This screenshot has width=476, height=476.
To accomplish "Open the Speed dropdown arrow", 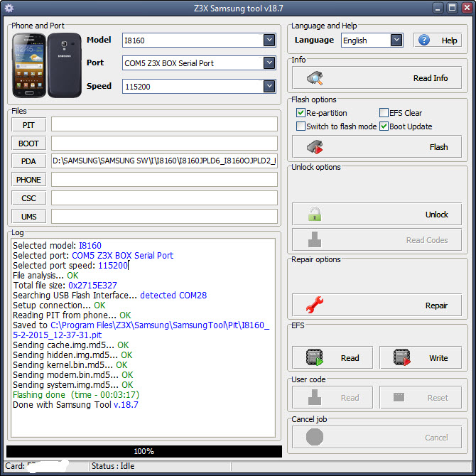I will point(269,86).
